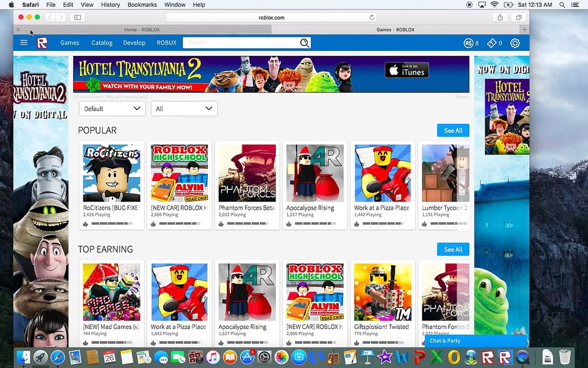Click thumbs-up icon under RoCitizens
588x368 pixels.
pyautogui.click(x=85, y=224)
